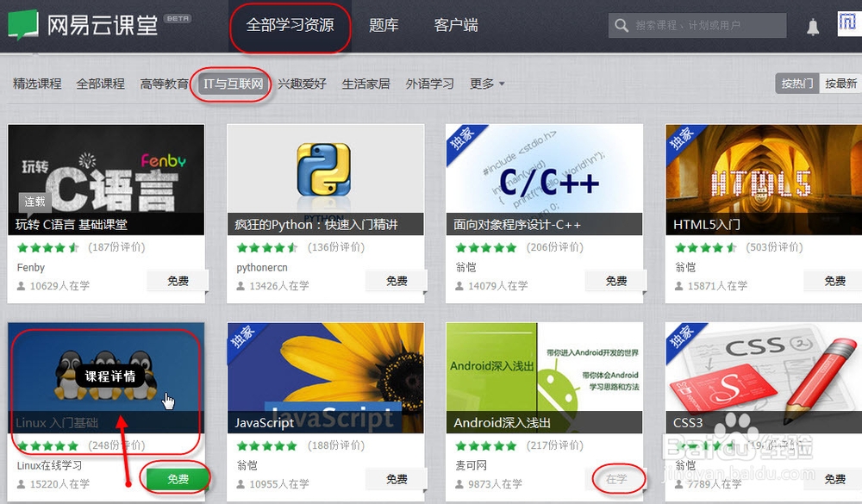
Task: Click 免费 button on C++ course
Action: tap(616, 281)
